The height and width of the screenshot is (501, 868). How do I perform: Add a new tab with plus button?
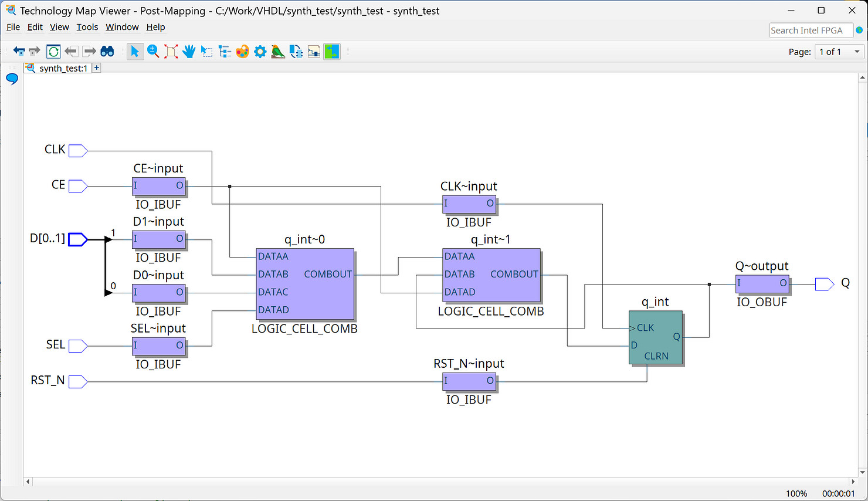97,68
